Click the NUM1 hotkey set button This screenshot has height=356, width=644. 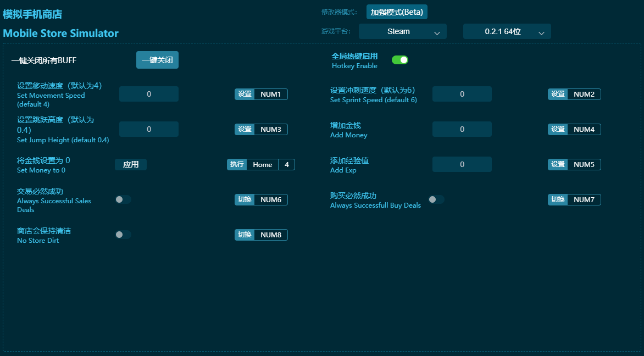262,94
